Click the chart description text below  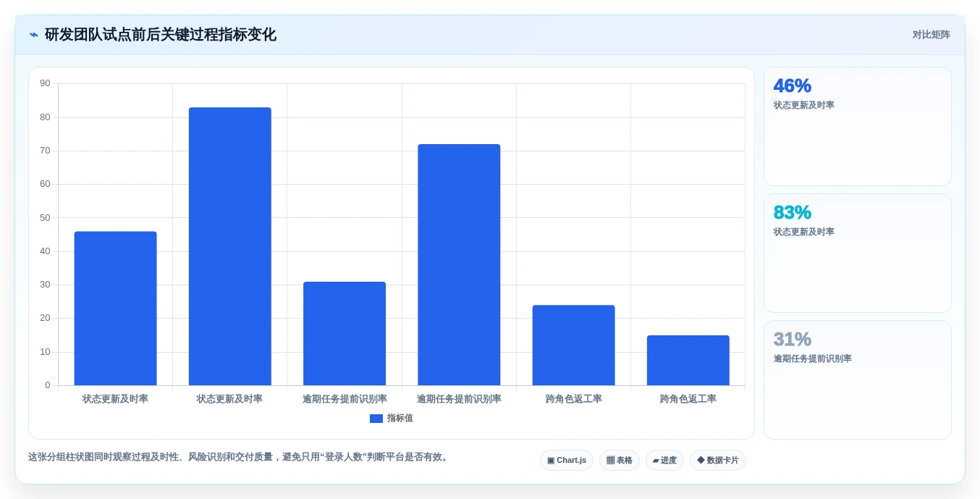(x=238, y=457)
